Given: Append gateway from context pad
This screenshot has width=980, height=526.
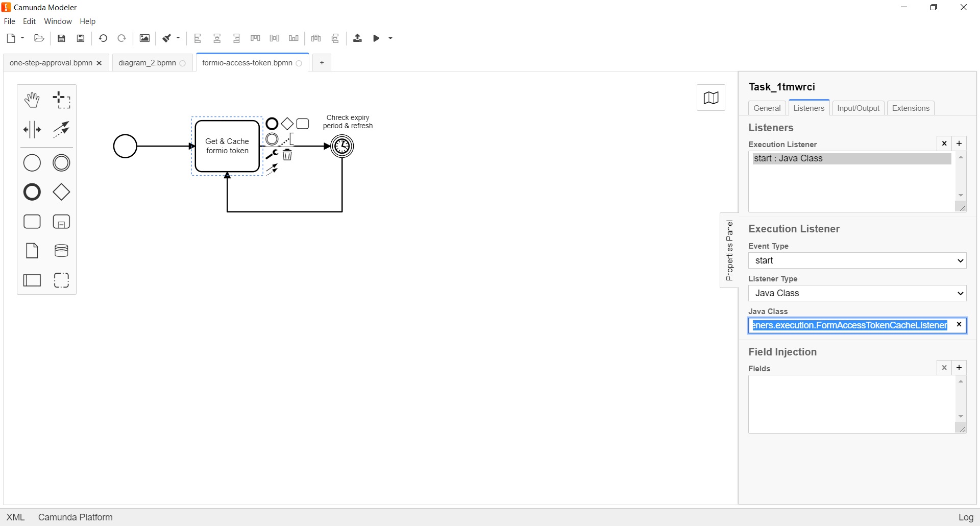Looking at the screenshot, I should pos(287,124).
